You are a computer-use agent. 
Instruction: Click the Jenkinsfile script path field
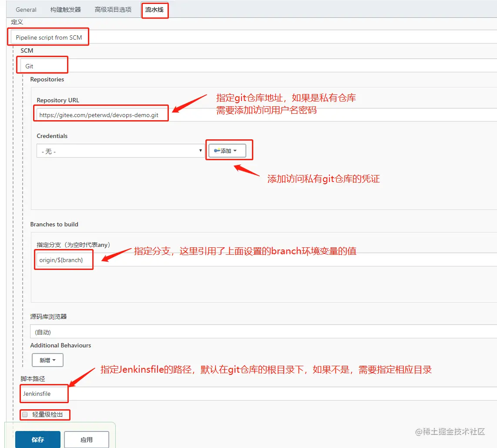[x=259, y=394]
